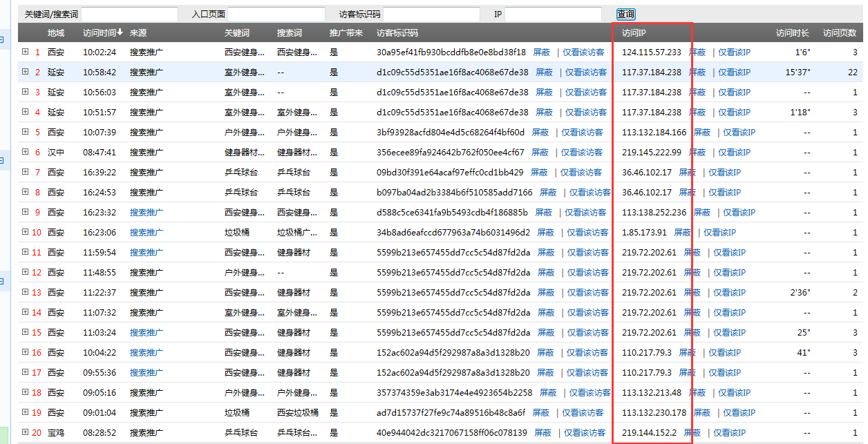The height and width of the screenshot is (444, 868).
Task: Expand row 1 visitor details
Action: [26, 52]
